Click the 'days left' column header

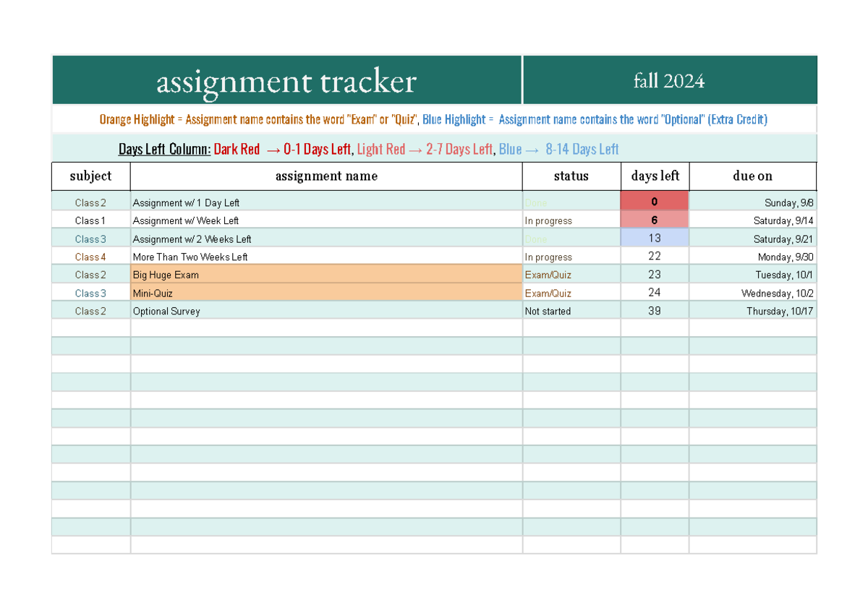tap(655, 176)
